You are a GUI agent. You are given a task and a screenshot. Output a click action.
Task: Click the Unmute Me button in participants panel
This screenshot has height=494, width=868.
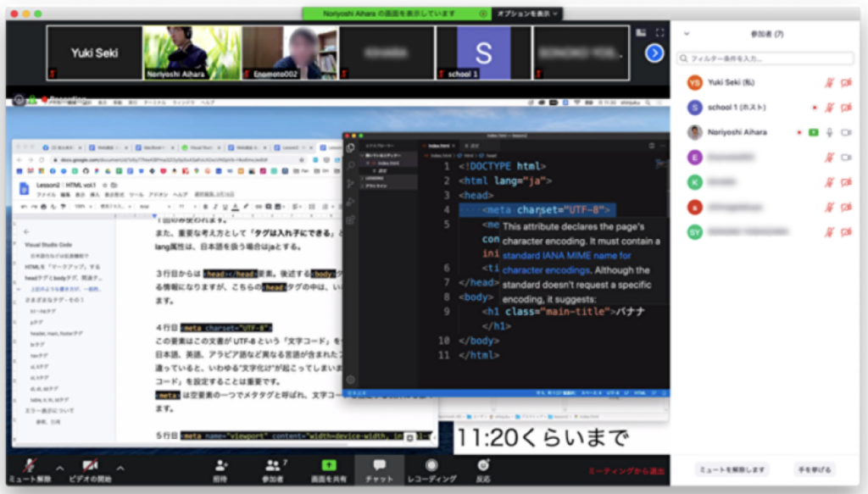tap(732, 469)
